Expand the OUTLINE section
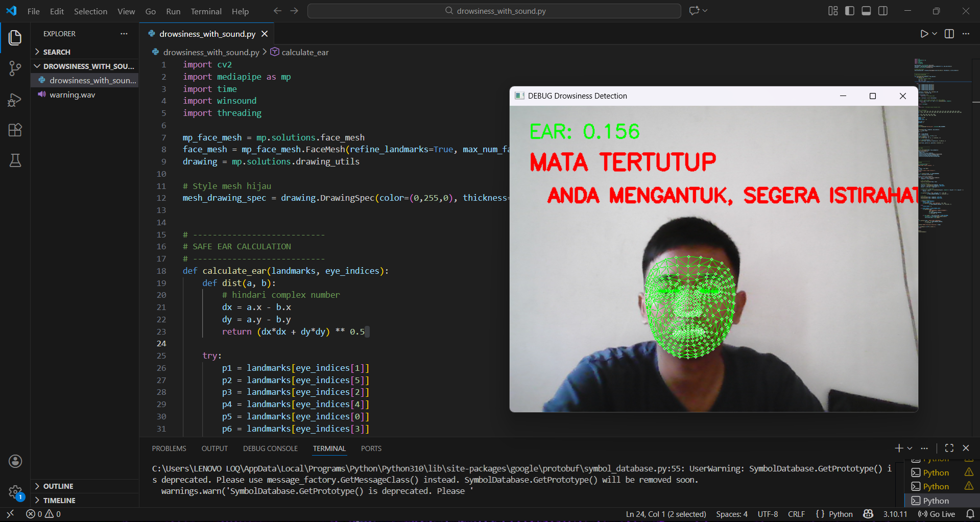 pyautogui.click(x=58, y=486)
